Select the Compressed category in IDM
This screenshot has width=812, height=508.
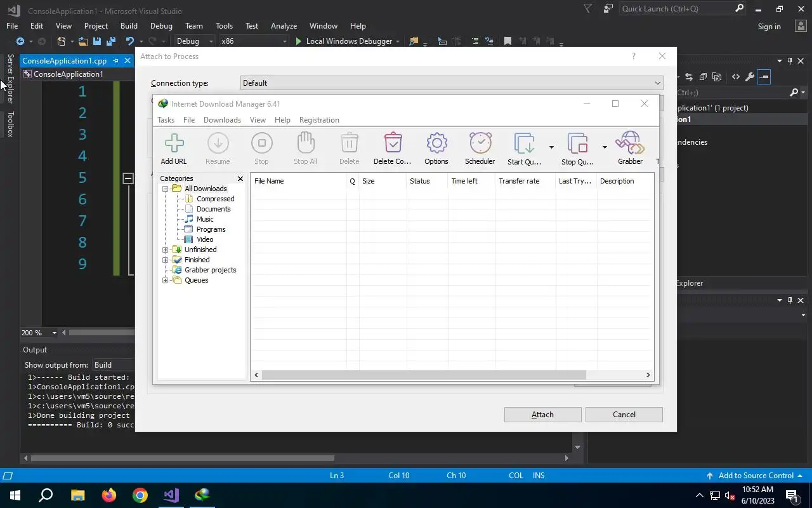point(215,199)
